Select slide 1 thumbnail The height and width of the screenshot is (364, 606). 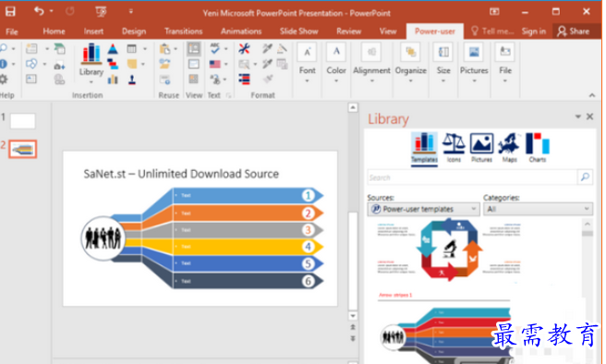22,121
